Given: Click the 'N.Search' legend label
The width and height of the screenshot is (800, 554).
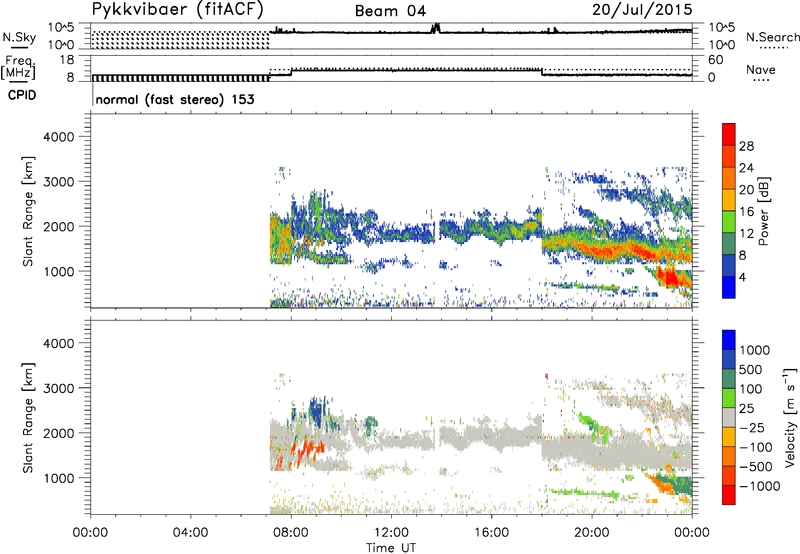Looking at the screenshot, I should click(x=772, y=37).
